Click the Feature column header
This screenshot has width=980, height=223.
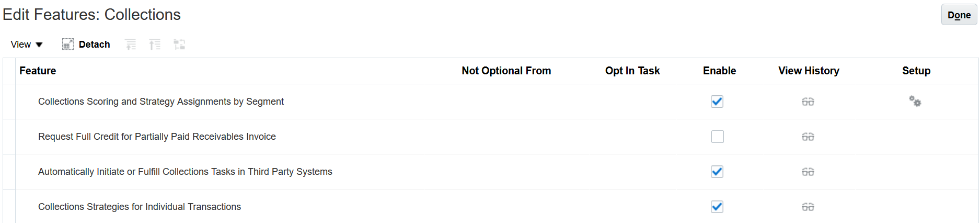38,71
